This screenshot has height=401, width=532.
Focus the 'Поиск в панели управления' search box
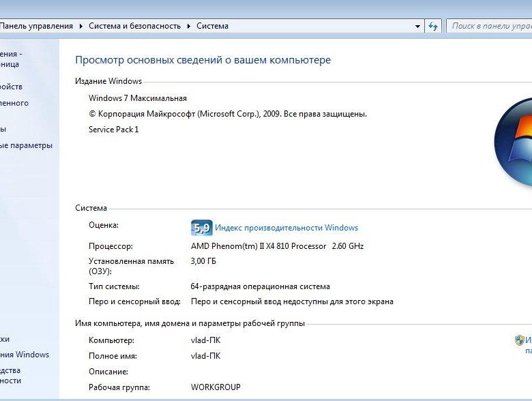[488, 26]
